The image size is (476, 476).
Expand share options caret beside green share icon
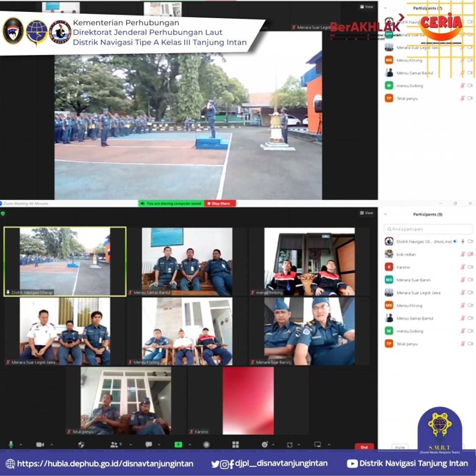190,445
